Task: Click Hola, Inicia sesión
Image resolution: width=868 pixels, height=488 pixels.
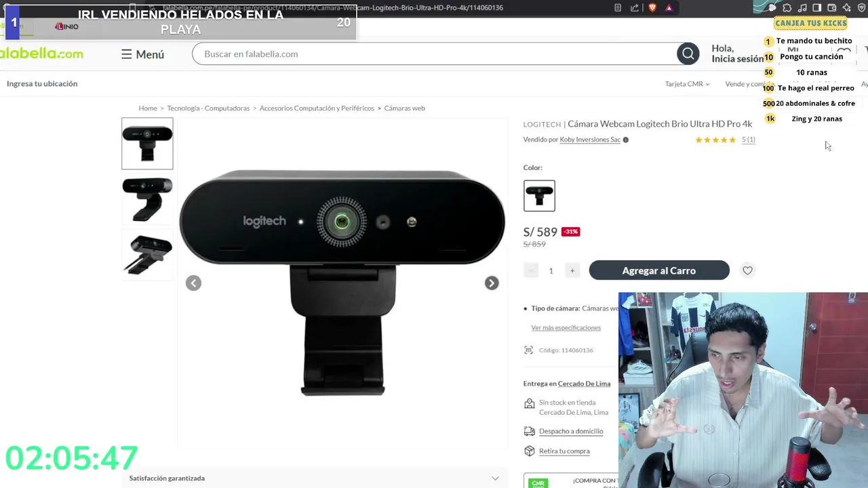Action: click(737, 54)
